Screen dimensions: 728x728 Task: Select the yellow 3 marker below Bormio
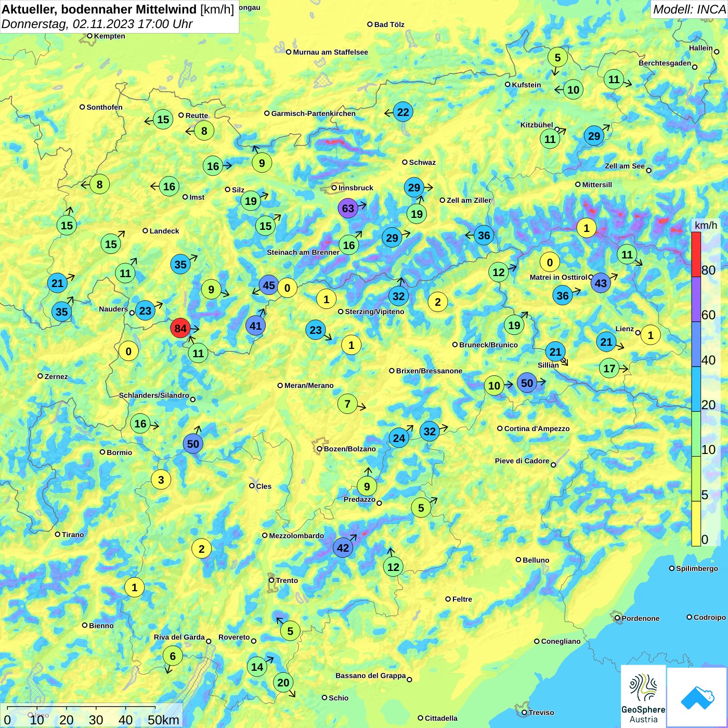coord(161,479)
